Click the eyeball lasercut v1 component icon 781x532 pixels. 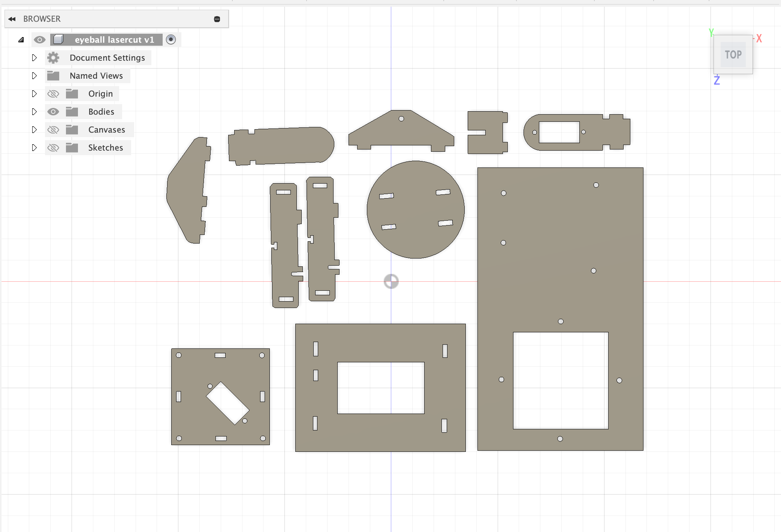tap(58, 39)
